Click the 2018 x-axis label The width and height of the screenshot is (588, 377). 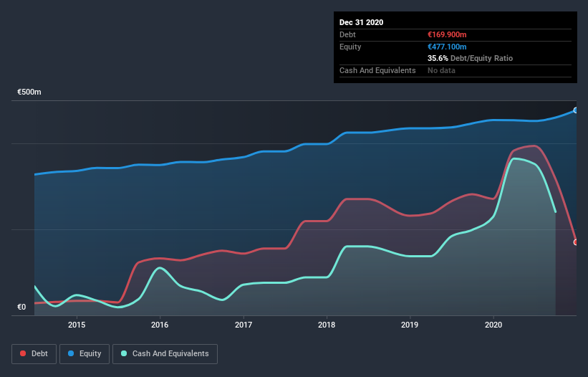pyautogui.click(x=327, y=325)
